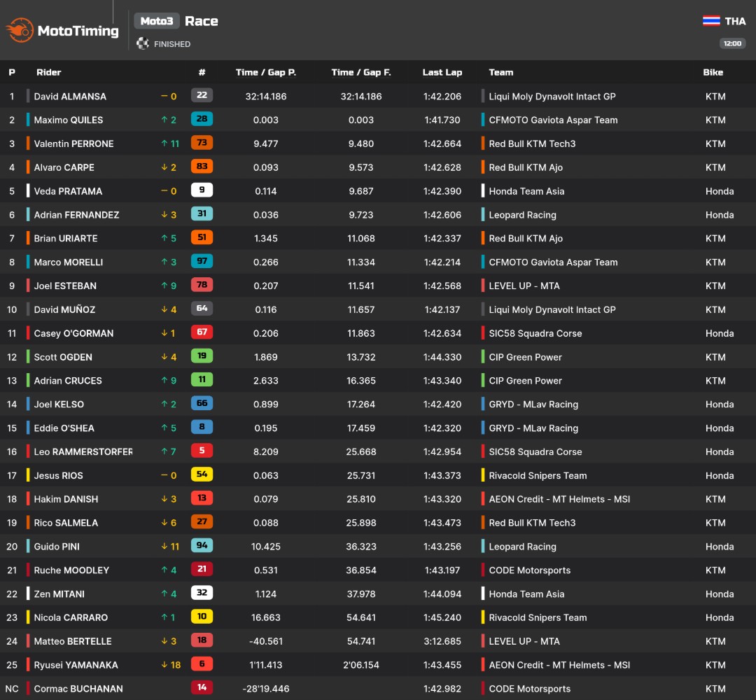Click number badge 32 of Zen Mitani
Viewport: 756px width, 700px height.
[202, 592]
